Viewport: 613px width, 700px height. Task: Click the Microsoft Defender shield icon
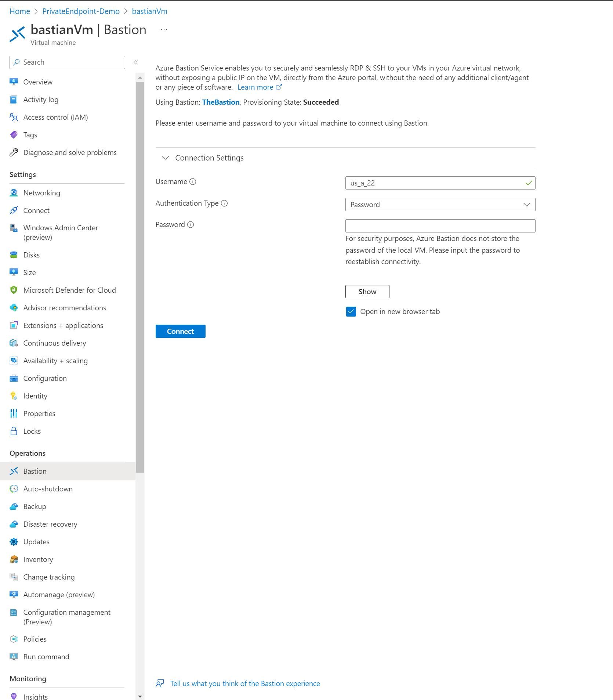tap(14, 290)
